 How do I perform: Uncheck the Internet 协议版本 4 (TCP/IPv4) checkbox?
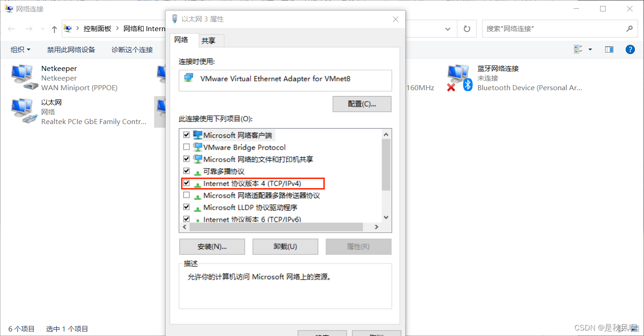[186, 183]
